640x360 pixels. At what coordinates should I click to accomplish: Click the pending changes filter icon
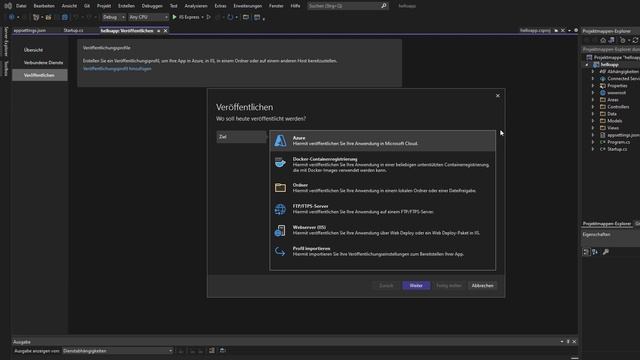pos(622,40)
